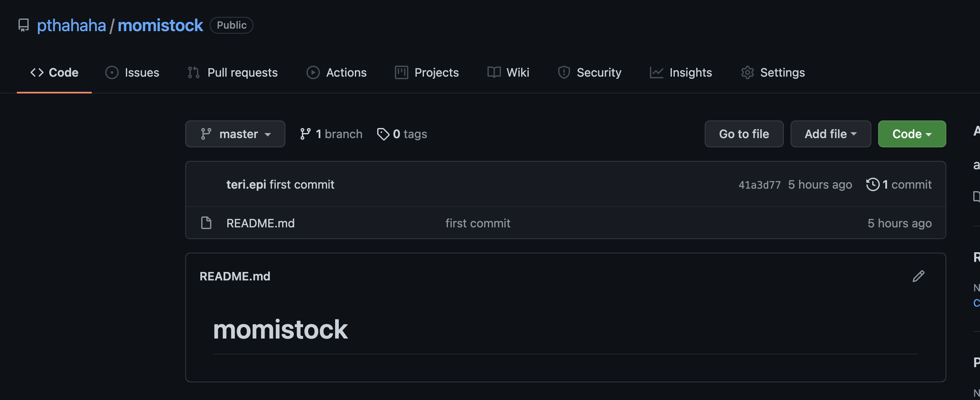
Task: Click the Code angle-brackets icon
Action: [x=37, y=72]
